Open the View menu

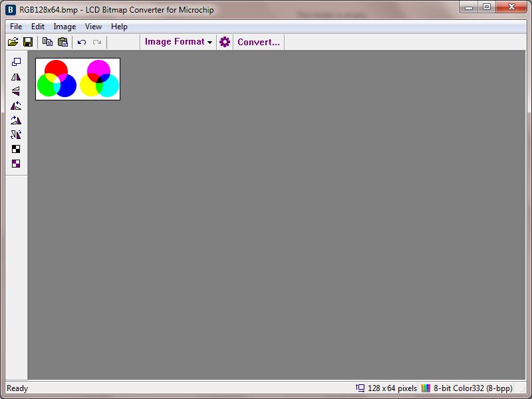click(93, 27)
